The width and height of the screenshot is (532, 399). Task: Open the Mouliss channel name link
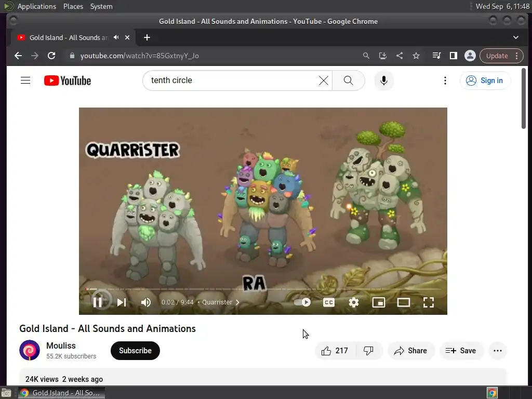61,345
